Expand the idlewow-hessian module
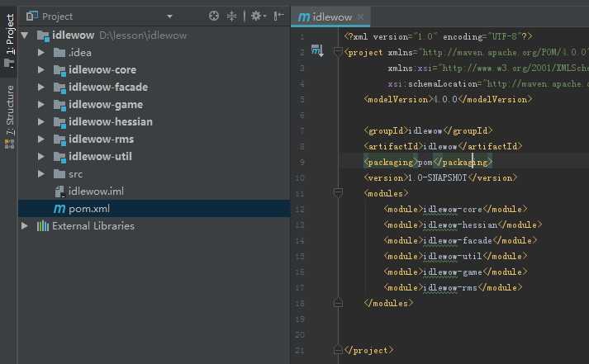Screen dimensions: 589x364 pos(41,121)
